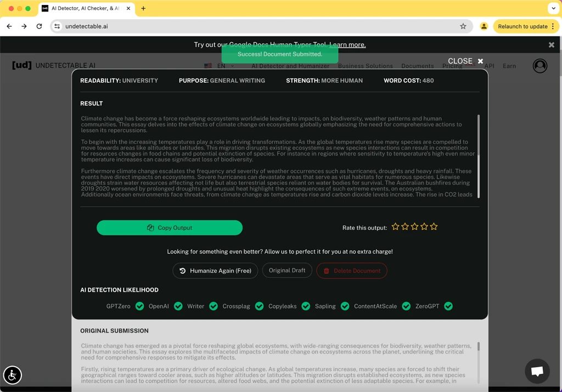The width and height of the screenshot is (562, 392).
Task: View the Original Draft
Action: tap(287, 271)
